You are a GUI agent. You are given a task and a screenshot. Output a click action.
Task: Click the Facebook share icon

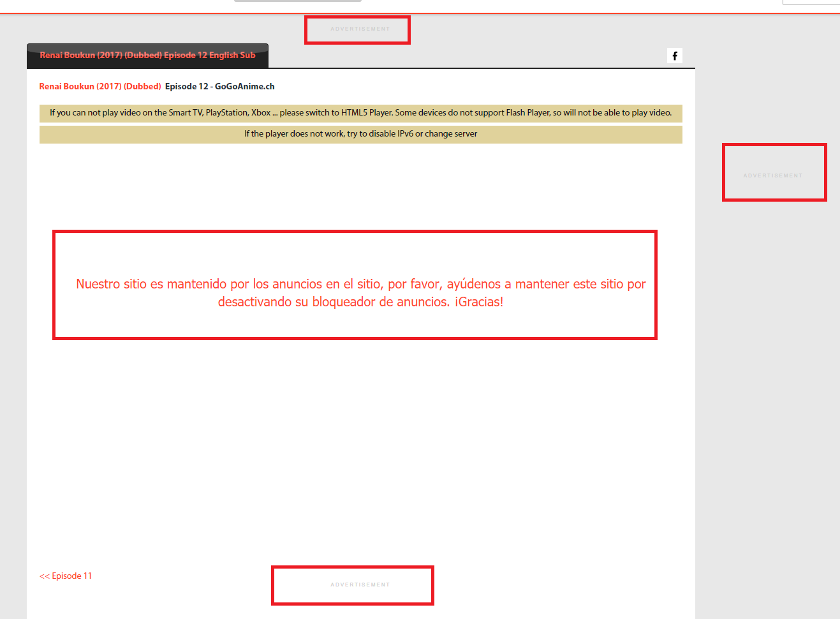(674, 56)
